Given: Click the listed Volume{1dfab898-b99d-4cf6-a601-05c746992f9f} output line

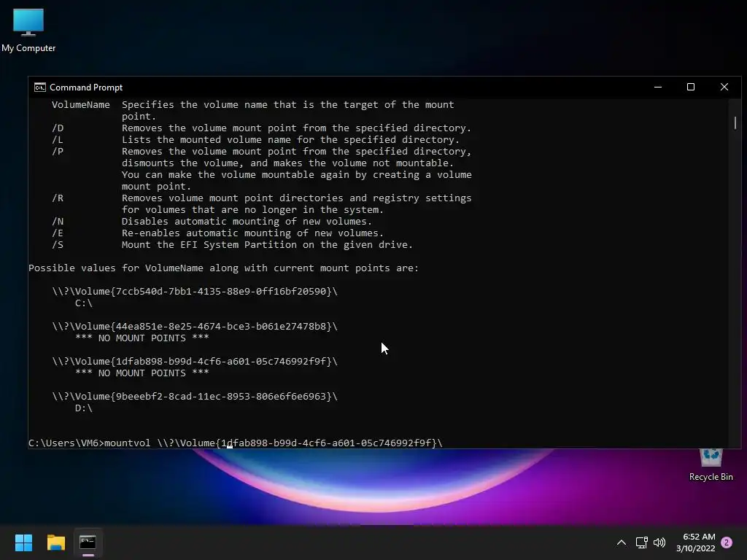Looking at the screenshot, I should tap(195, 362).
